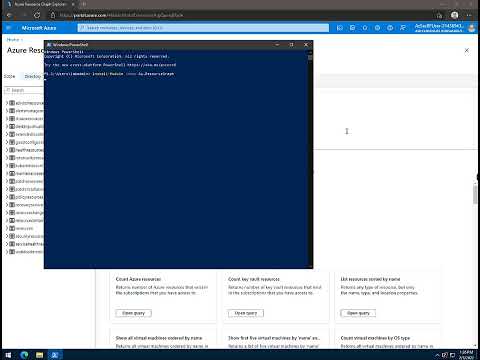Image resolution: width=480 pixels, height=360 pixels.
Task: Open the Azure help question mark icon
Action: 390,28
